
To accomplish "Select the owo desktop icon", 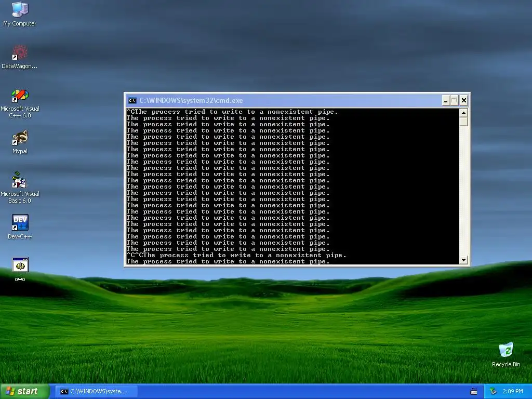I will click(x=20, y=270).
